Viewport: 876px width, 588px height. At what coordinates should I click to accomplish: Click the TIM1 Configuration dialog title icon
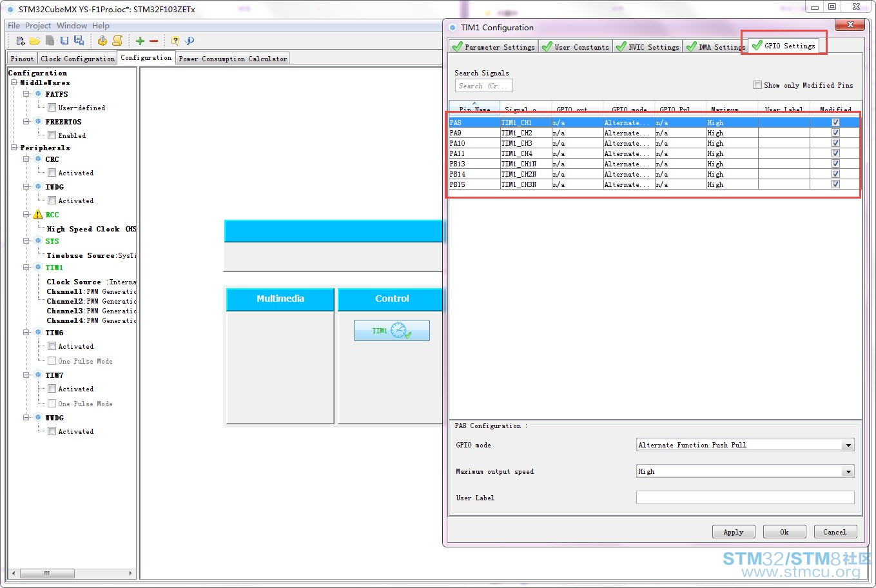453,28
